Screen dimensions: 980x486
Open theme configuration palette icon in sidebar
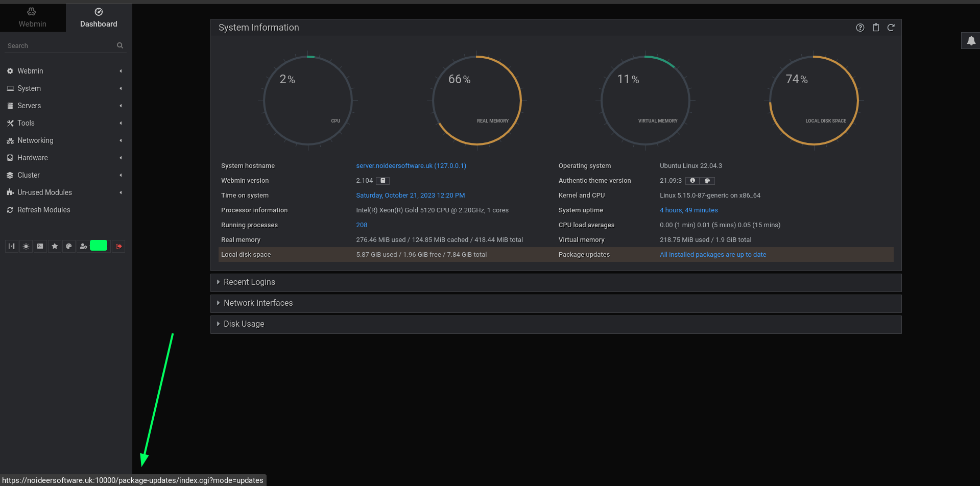click(x=69, y=246)
